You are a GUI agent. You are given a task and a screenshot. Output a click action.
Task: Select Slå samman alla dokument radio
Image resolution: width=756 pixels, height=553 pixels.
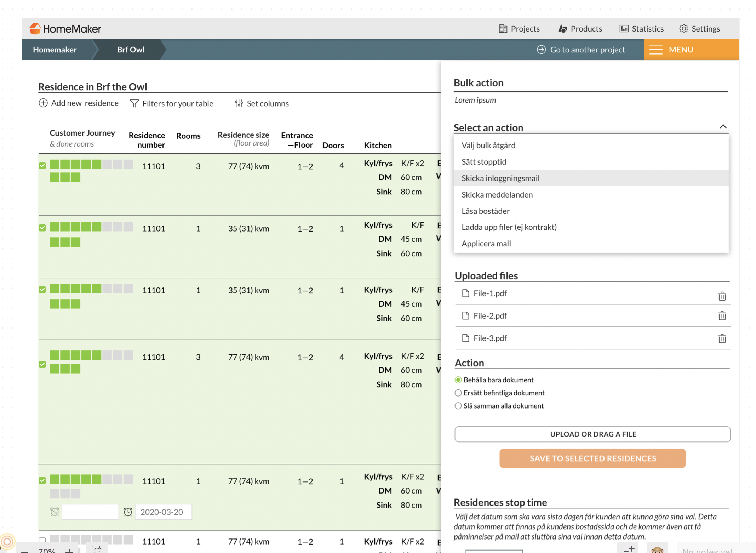click(x=458, y=406)
